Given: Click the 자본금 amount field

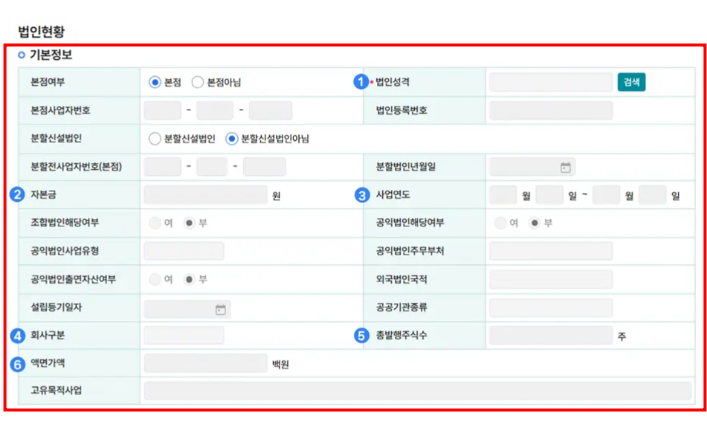Looking at the screenshot, I should pos(206,195).
